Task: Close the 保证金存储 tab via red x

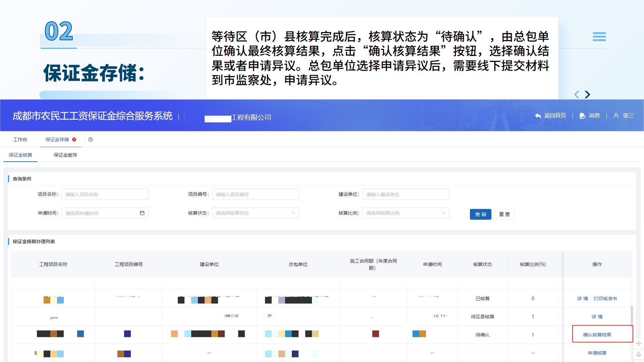Action: point(74,139)
